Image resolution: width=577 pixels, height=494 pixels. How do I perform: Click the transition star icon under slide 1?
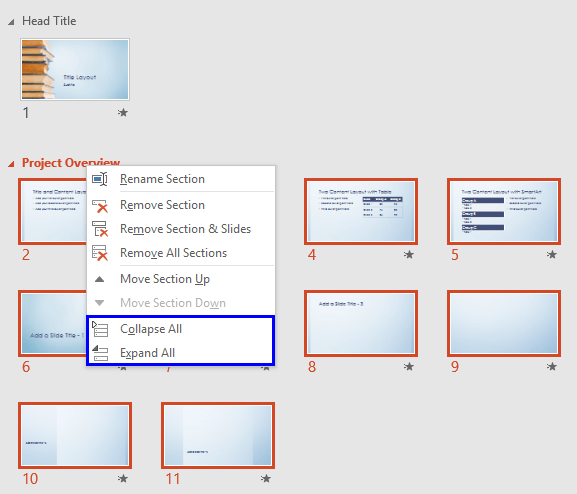(x=123, y=112)
